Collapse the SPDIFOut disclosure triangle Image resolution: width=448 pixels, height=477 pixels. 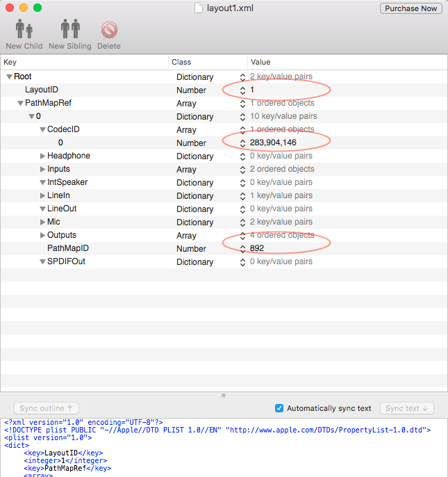pos(43,262)
